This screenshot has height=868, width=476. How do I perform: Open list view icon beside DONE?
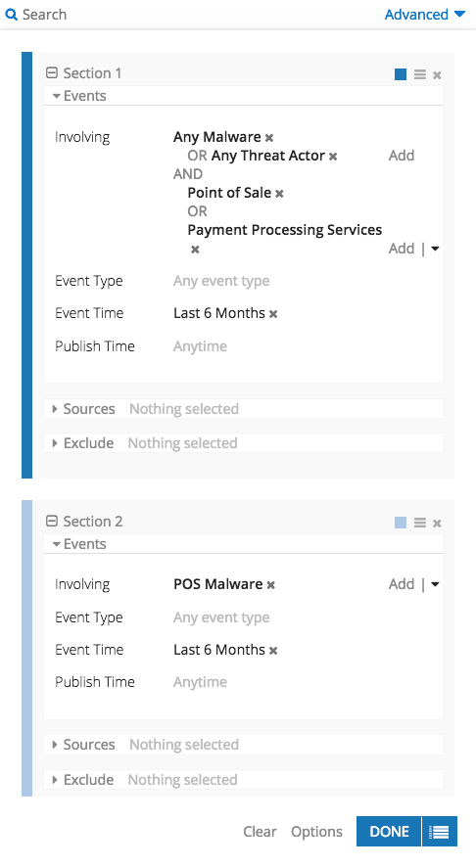[x=440, y=832]
